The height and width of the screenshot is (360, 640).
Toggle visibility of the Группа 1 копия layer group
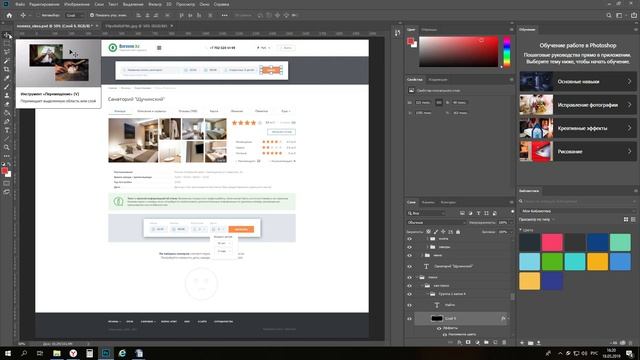(409, 294)
